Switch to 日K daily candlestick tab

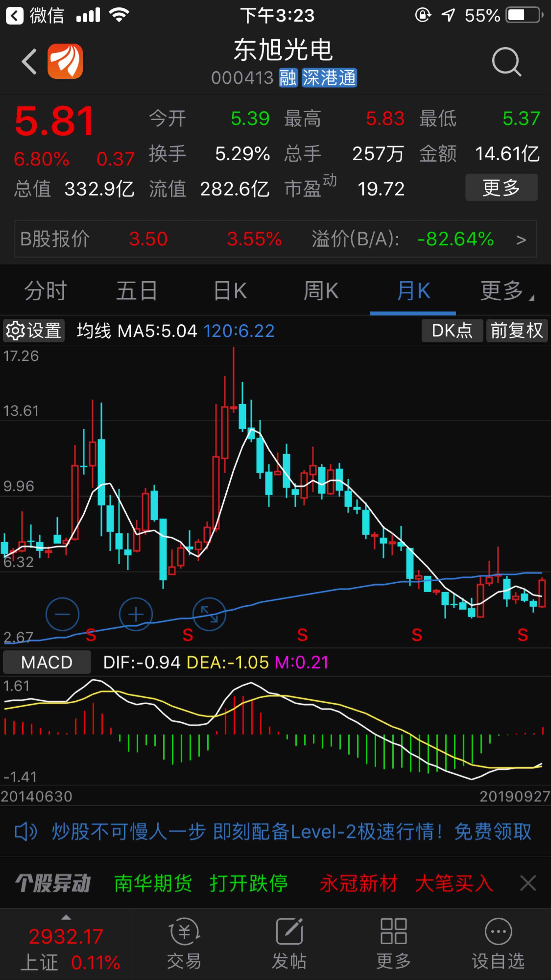tap(230, 291)
